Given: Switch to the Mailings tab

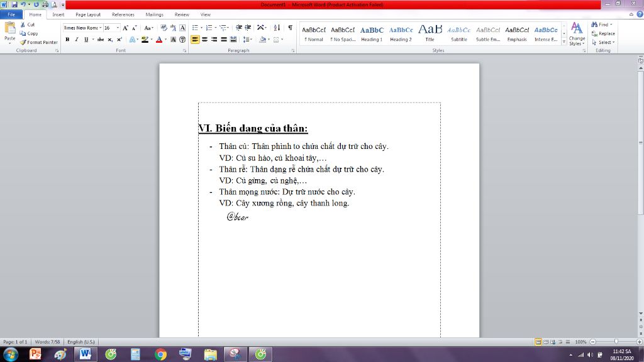Looking at the screenshot, I should 155,14.
